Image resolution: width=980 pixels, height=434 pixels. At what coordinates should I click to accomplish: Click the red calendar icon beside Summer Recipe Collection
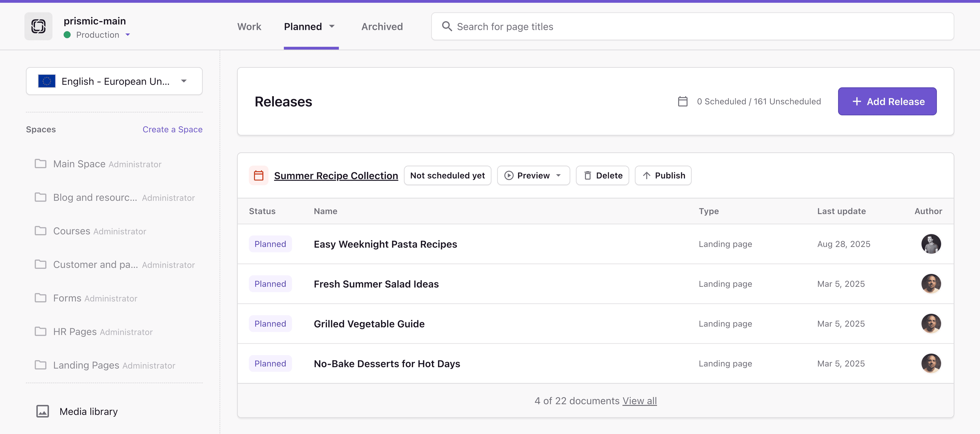click(259, 175)
